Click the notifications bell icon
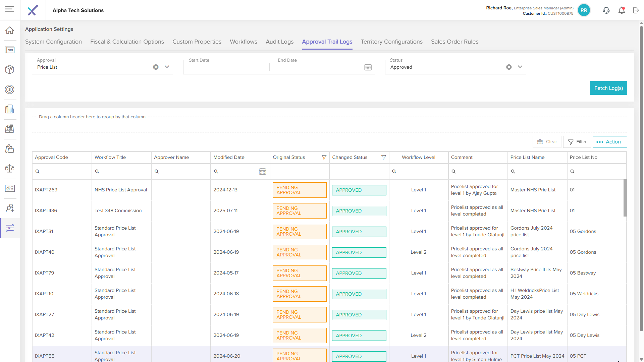 (622, 10)
